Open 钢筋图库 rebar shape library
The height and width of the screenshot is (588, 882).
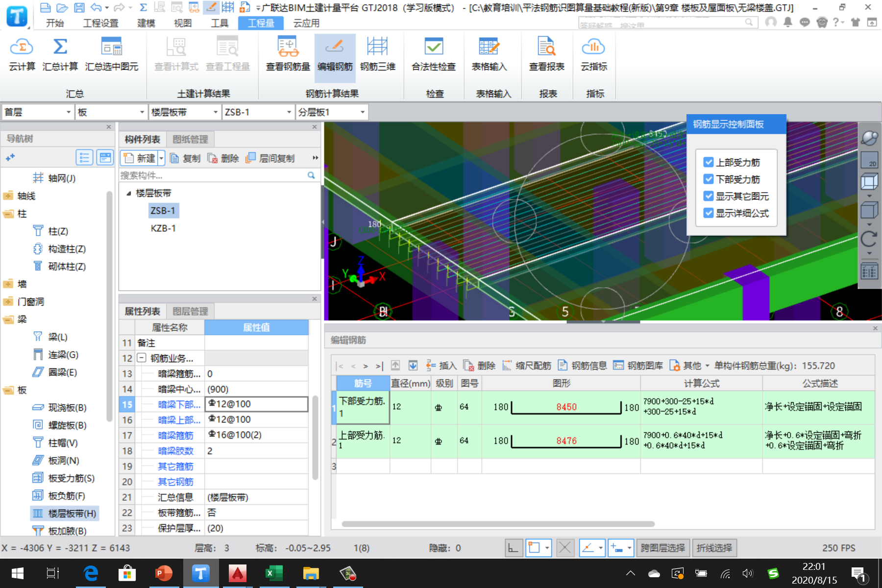638,366
